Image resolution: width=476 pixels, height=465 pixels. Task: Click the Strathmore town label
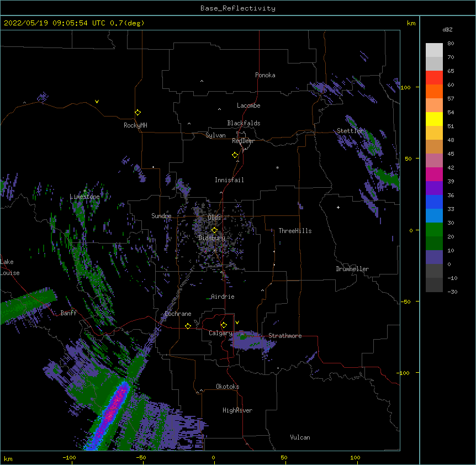click(x=285, y=336)
